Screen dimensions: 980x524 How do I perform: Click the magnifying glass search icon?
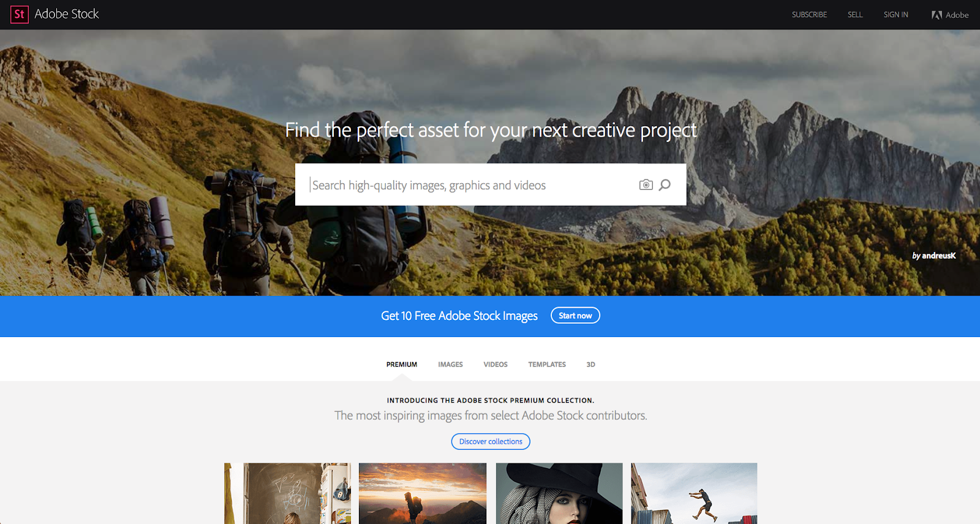tap(665, 184)
